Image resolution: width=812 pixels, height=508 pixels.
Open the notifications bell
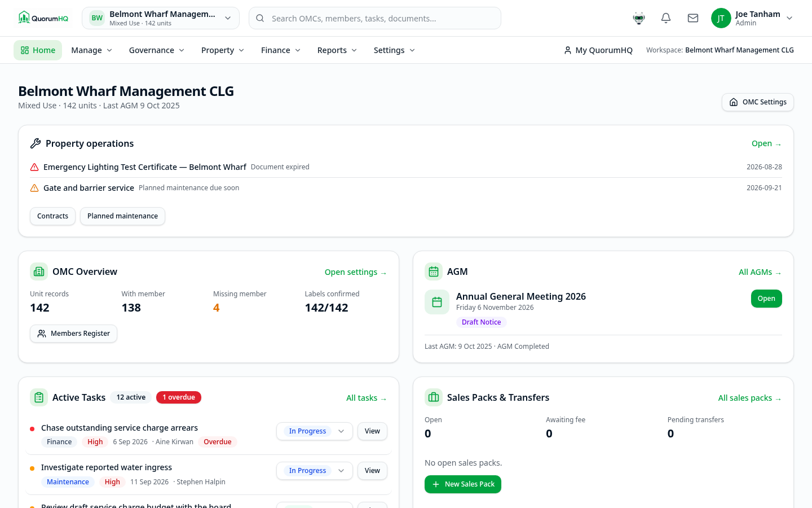click(x=666, y=18)
